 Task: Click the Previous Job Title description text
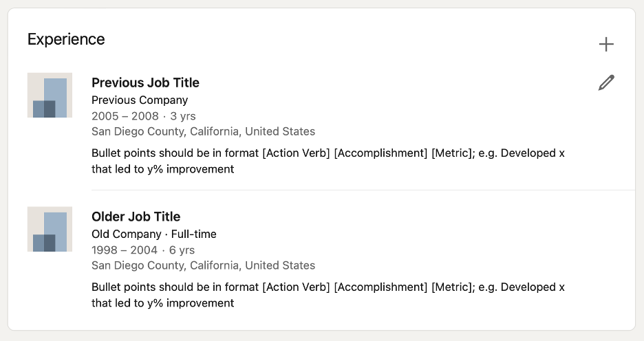328,153
